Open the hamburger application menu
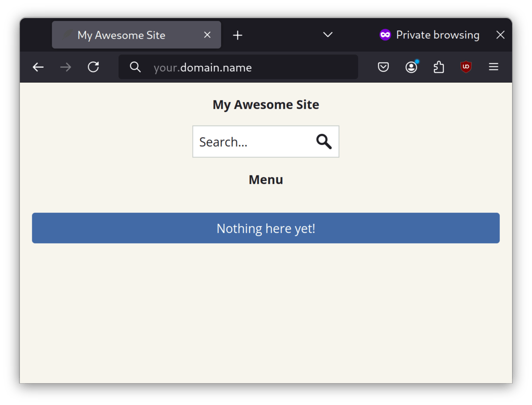This screenshot has height=405, width=532. [x=493, y=67]
